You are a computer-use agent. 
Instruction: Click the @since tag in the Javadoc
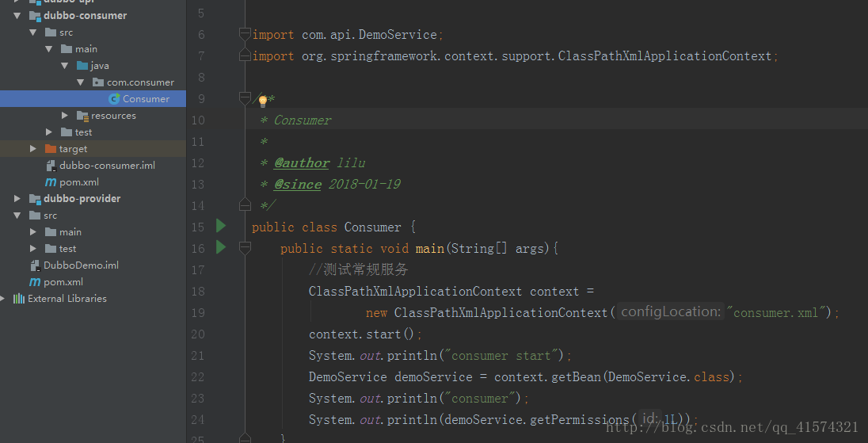[298, 184]
